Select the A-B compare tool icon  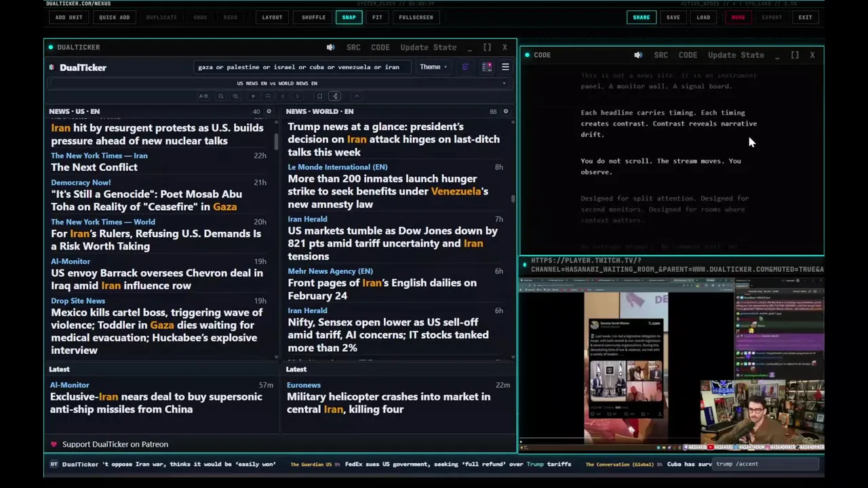click(203, 96)
